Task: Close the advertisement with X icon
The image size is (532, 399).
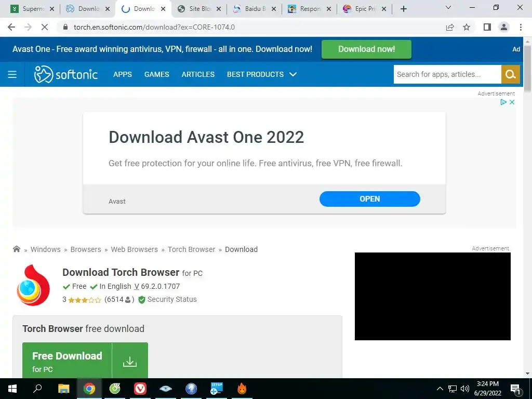Action: pos(512,102)
